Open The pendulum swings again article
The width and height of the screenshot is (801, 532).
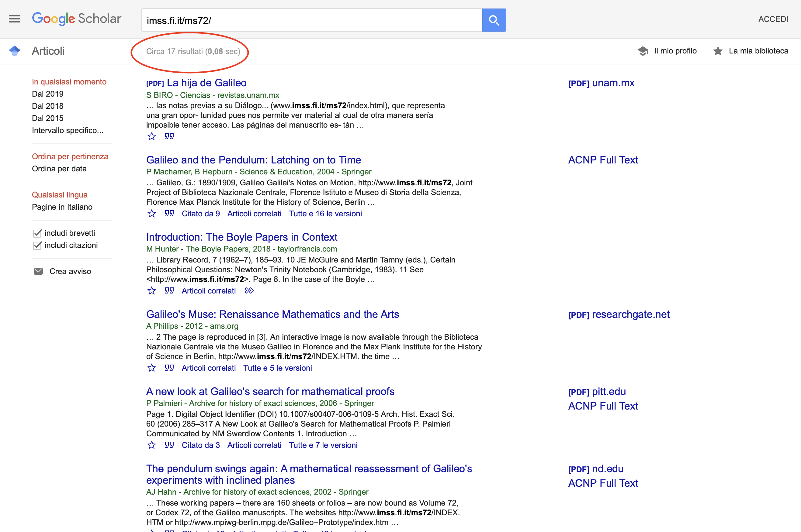point(309,474)
